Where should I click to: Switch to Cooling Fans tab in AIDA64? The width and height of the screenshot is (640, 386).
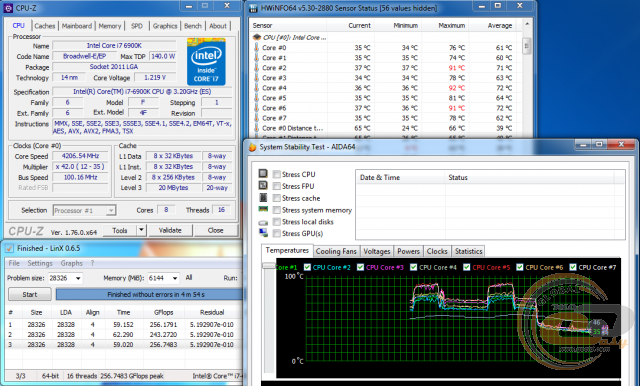pos(336,251)
